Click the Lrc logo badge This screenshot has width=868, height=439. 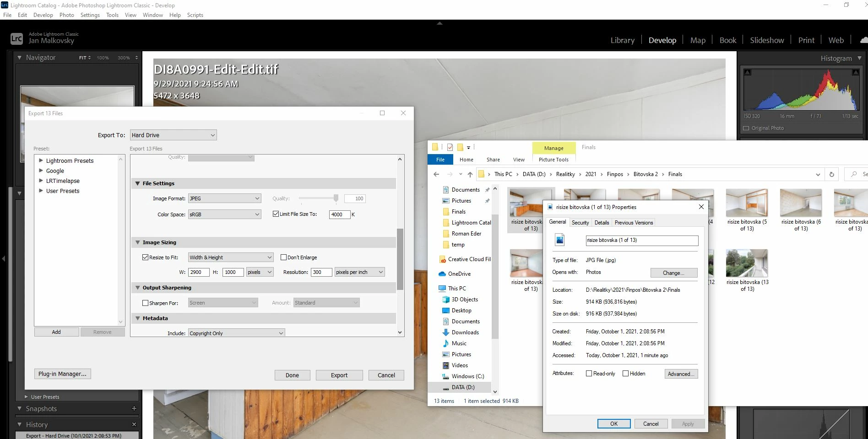(16, 39)
